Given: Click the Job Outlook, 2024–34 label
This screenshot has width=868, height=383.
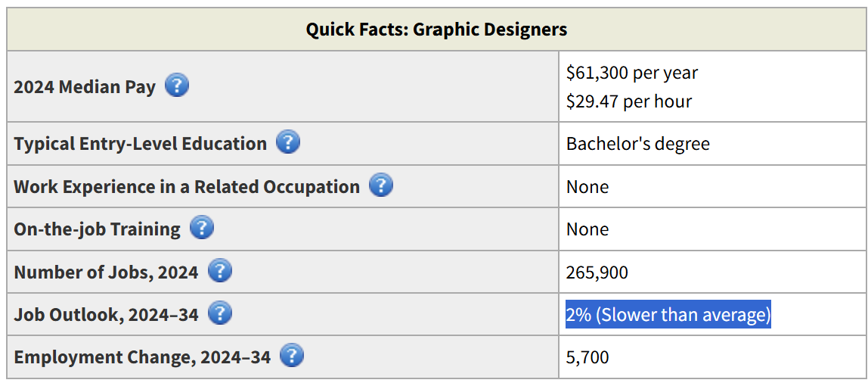Looking at the screenshot, I should click(106, 314).
